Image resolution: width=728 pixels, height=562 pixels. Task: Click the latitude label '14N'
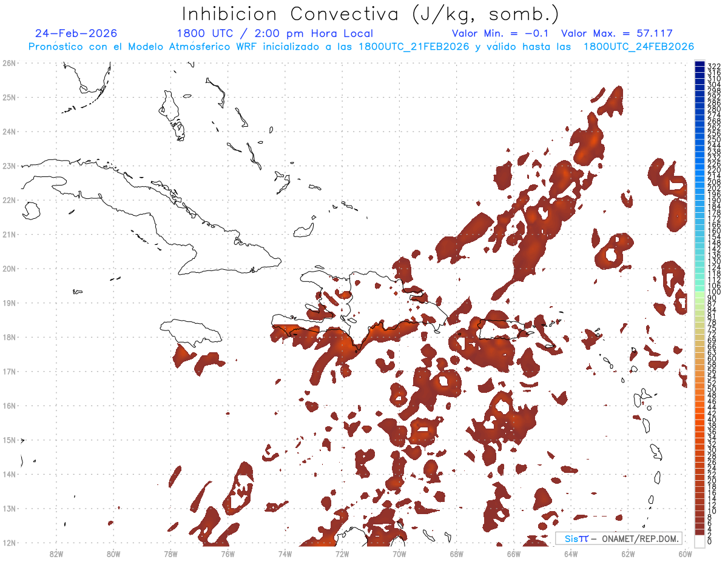coord(9,474)
